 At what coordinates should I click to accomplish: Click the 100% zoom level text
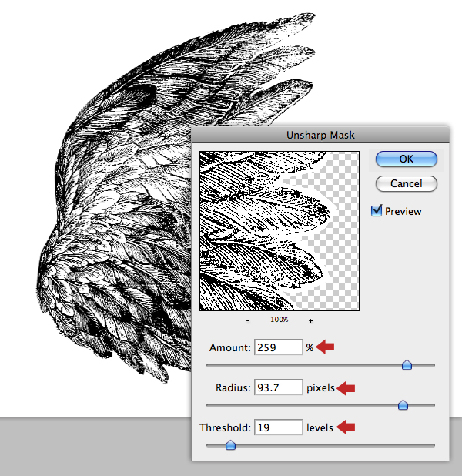point(280,320)
